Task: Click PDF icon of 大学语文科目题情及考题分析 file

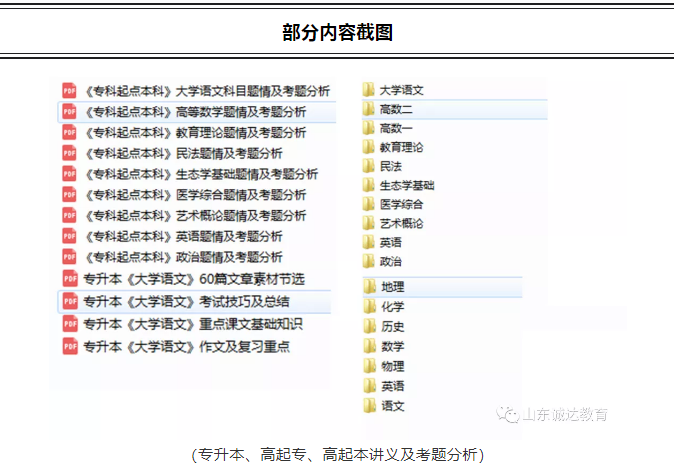Action: (69, 91)
